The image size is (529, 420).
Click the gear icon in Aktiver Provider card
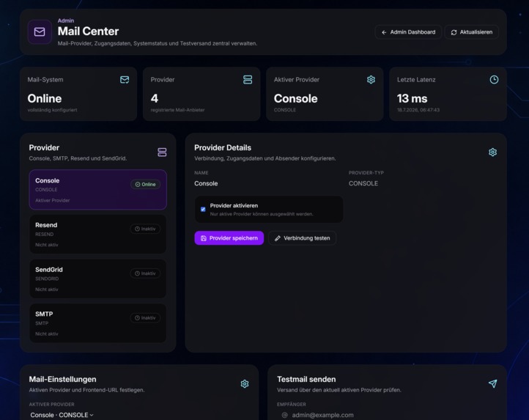click(371, 80)
